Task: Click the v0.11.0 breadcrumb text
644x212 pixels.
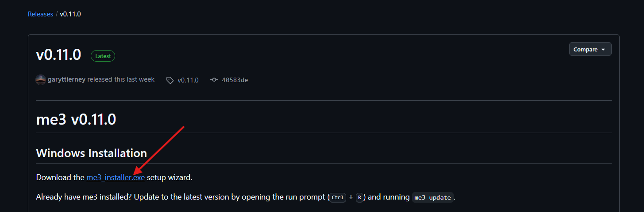Action: coord(70,14)
